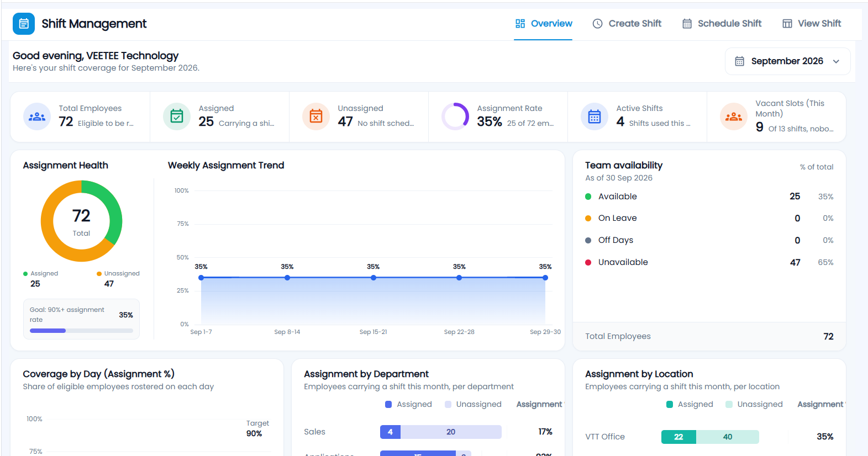Click the Shift Management app logo icon
868x456 pixels.
[x=24, y=24]
